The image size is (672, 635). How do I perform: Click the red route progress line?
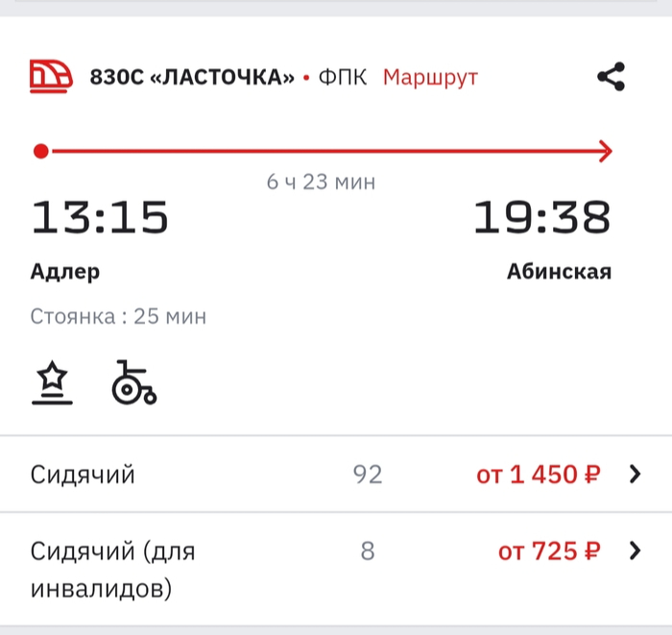322,151
